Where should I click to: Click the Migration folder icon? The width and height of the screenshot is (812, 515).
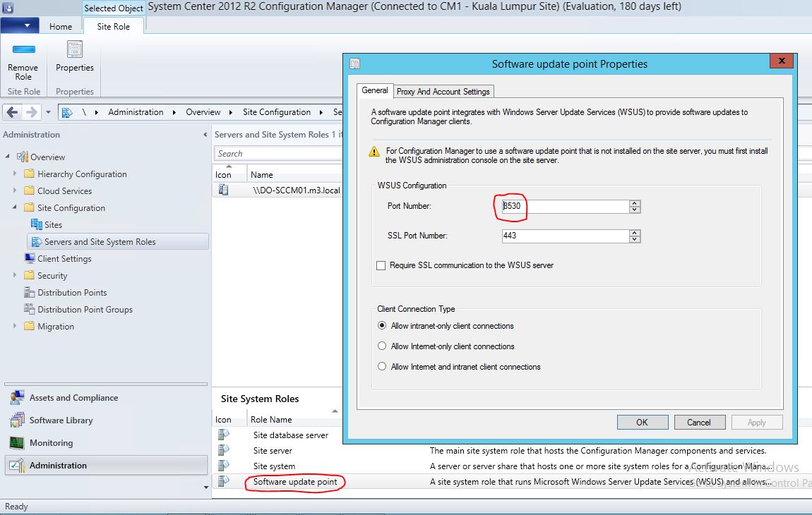(29, 326)
